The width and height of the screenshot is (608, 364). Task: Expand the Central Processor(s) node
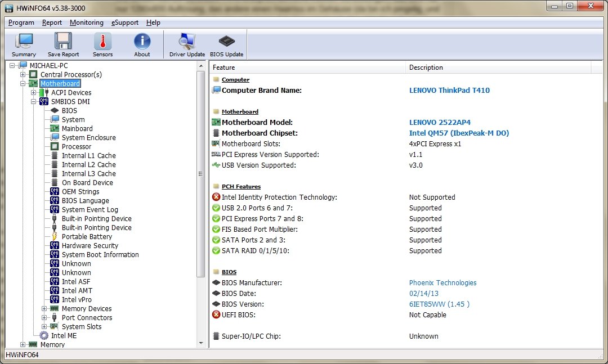click(23, 74)
